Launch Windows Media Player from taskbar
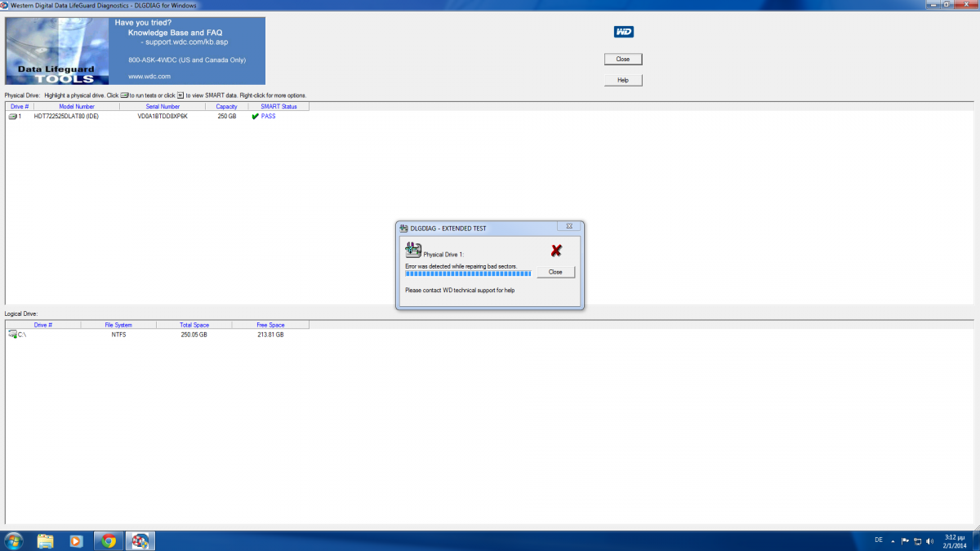 [77, 540]
